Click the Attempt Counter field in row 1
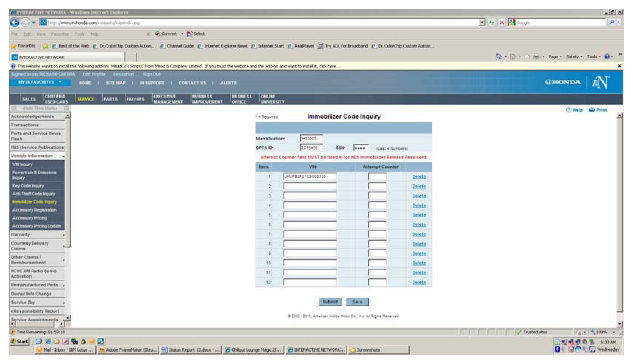 click(377, 177)
